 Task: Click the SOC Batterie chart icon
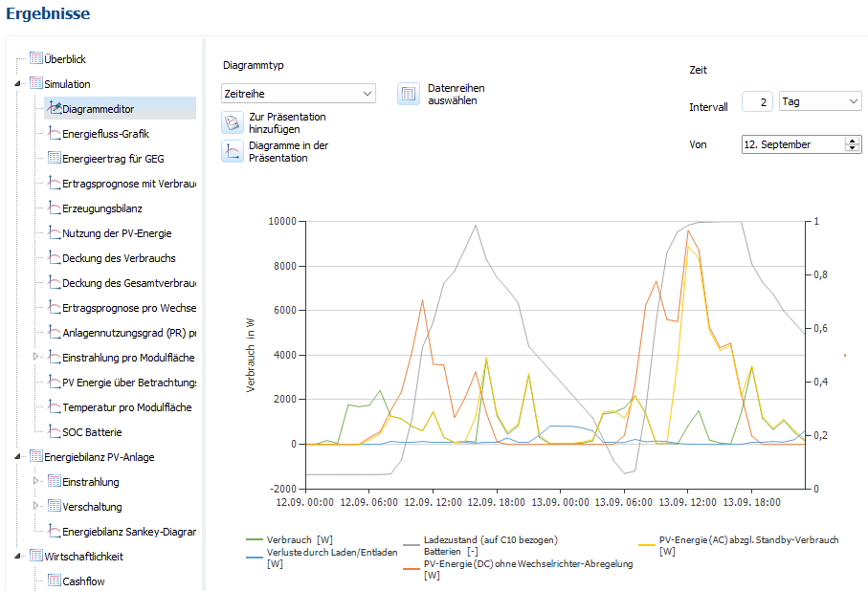click(55, 432)
